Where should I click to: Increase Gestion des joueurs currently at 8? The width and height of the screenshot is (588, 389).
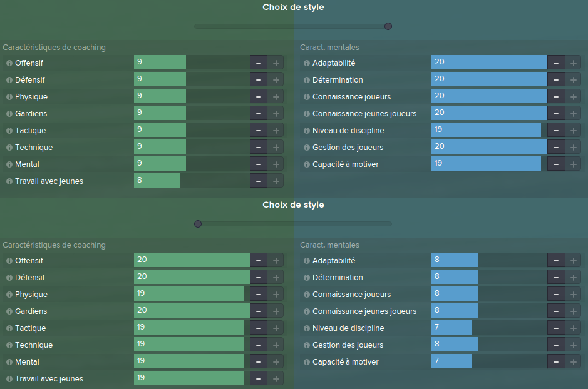pyautogui.click(x=574, y=345)
